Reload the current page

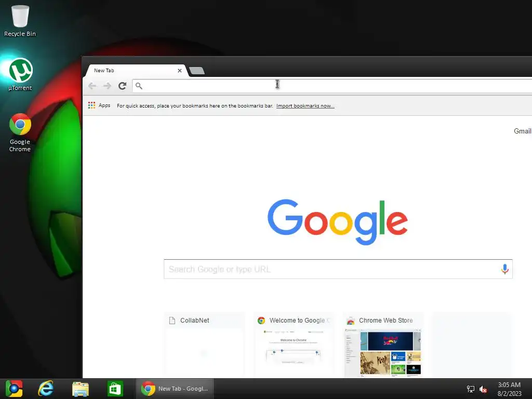click(x=123, y=86)
